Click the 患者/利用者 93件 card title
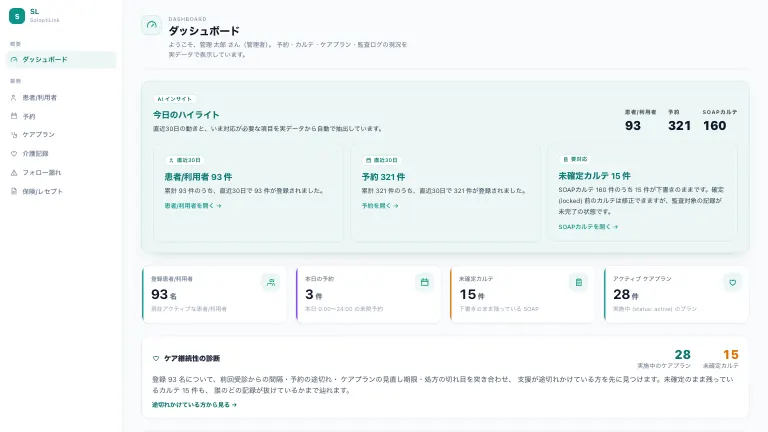The height and width of the screenshot is (432, 768). [198, 177]
